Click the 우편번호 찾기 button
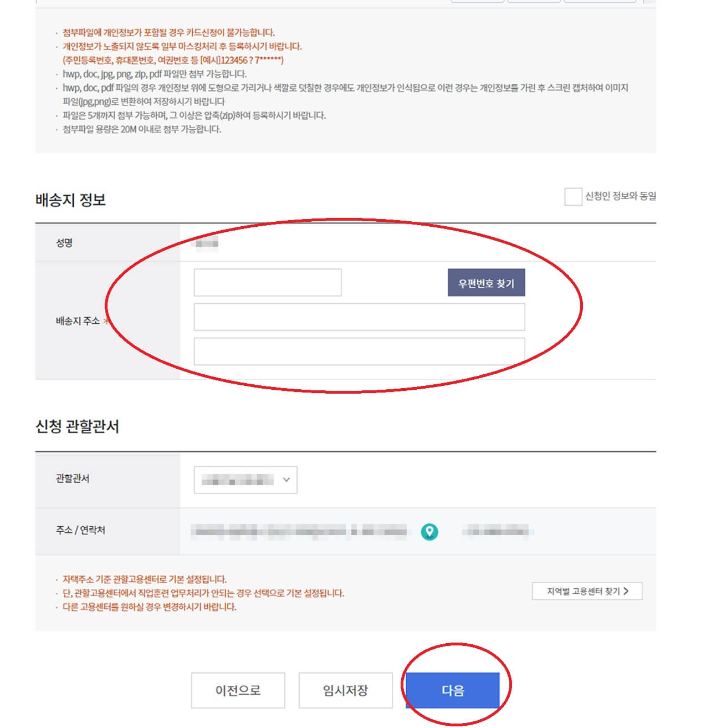Image resolution: width=701 pixels, height=728 pixels. [x=486, y=283]
